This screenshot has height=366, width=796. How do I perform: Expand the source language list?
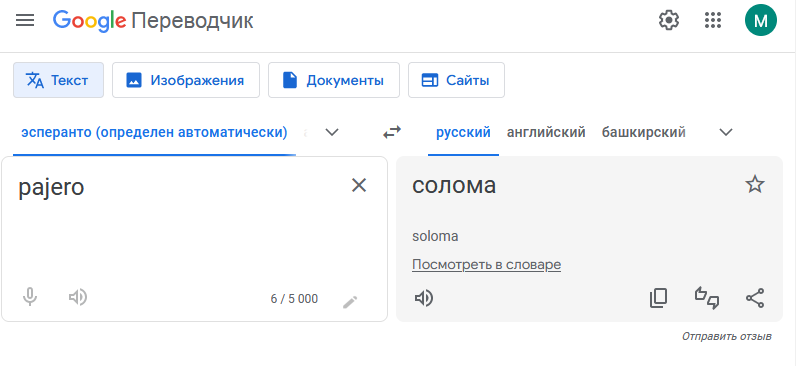point(332,132)
